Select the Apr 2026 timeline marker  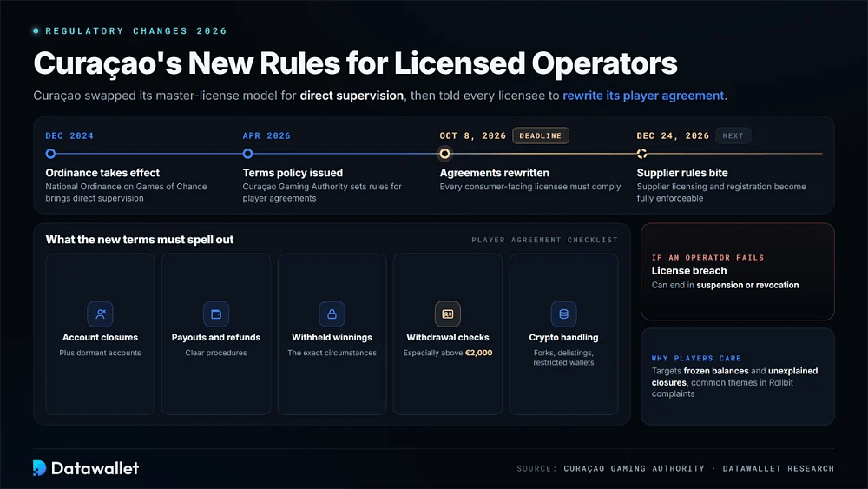pos(248,154)
